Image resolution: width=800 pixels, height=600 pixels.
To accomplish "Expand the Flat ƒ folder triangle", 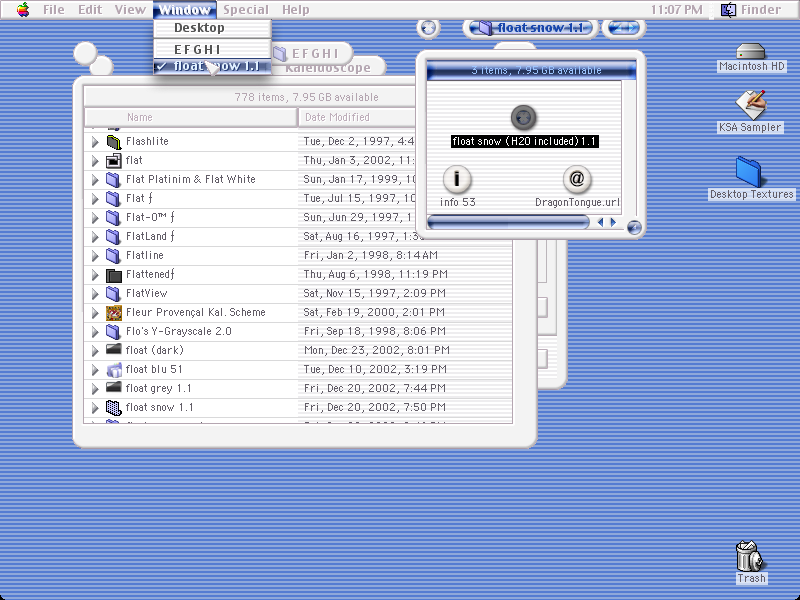I will click(x=95, y=198).
